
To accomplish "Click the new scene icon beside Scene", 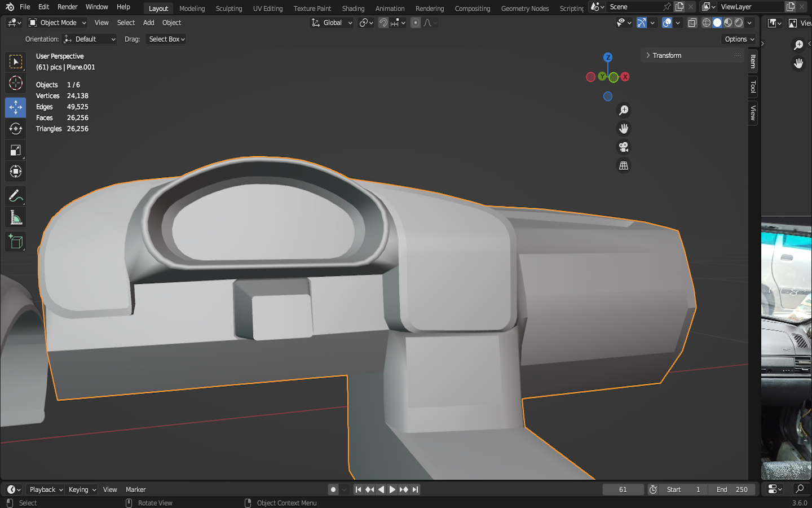I will pyautogui.click(x=679, y=7).
